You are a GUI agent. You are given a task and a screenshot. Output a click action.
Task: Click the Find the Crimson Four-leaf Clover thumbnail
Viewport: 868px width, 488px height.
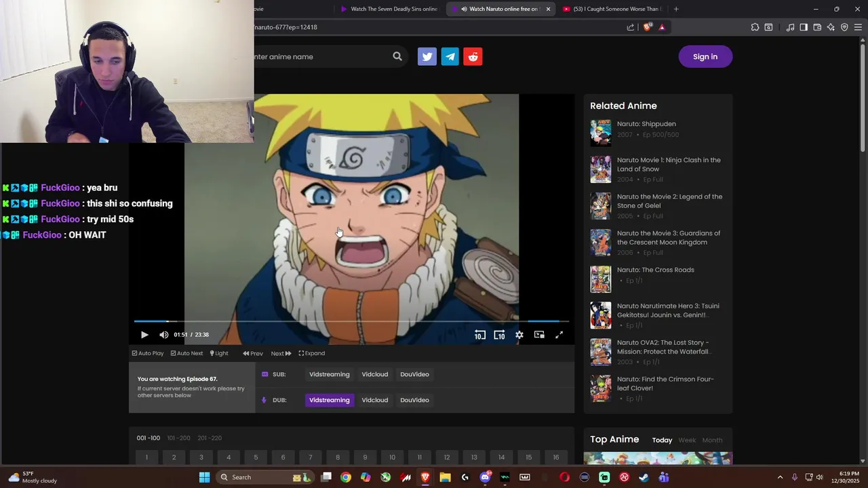(601, 389)
